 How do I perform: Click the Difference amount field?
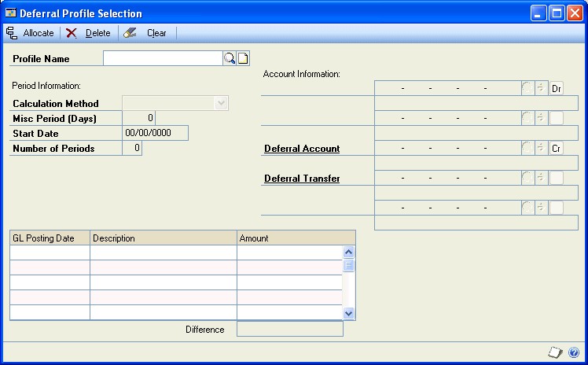click(290, 329)
